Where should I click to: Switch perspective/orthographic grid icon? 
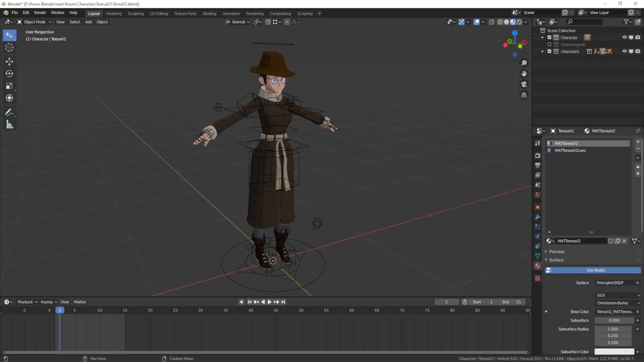click(x=524, y=95)
